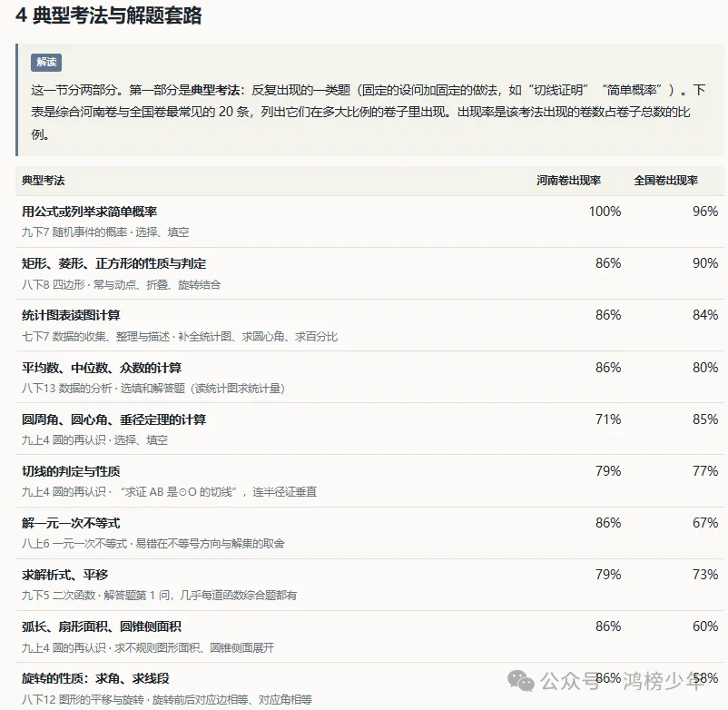Click subtitle 求不规则图形面积、圆锥侧面展开
This screenshot has width=728, height=710.
194,647
